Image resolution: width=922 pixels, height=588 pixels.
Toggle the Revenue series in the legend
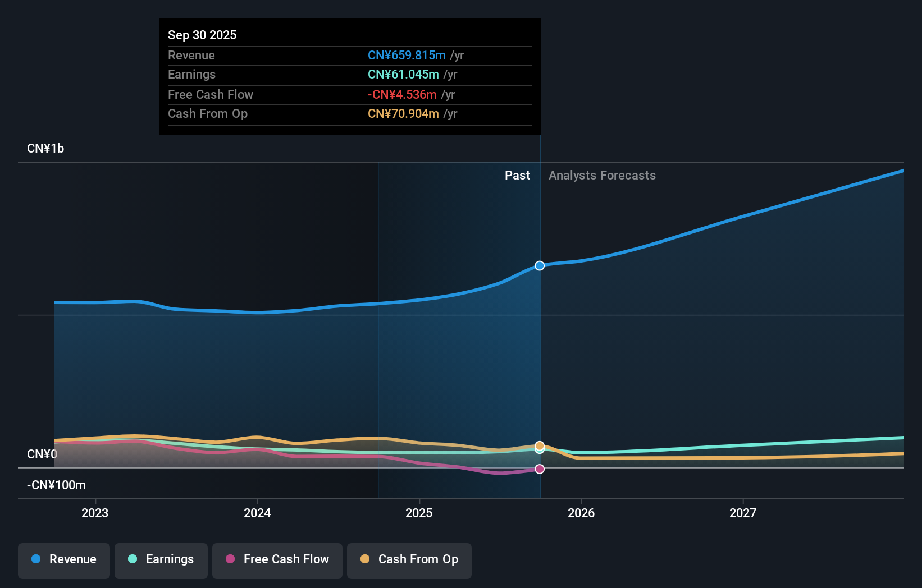[x=64, y=561]
